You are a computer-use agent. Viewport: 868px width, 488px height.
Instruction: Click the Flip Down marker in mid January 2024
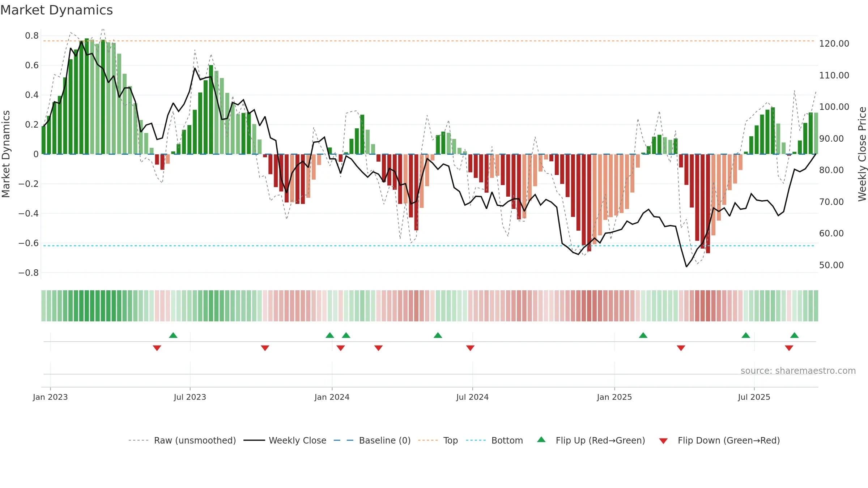(341, 348)
